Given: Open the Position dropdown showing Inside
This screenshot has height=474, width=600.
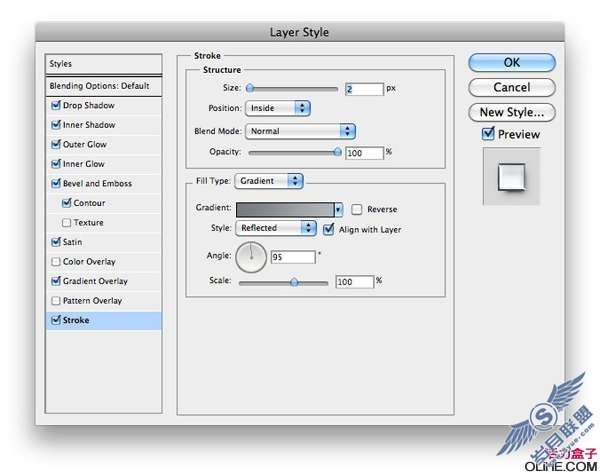Looking at the screenshot, I should [x=278, y=108].
